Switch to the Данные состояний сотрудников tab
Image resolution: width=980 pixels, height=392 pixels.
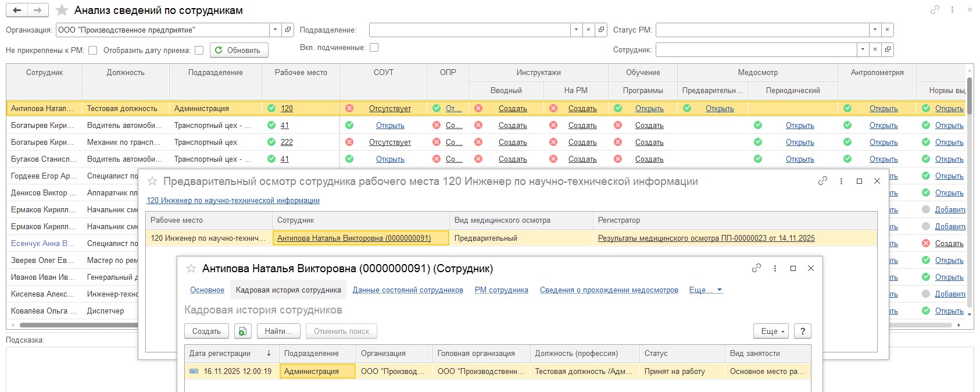click(407, 290)
